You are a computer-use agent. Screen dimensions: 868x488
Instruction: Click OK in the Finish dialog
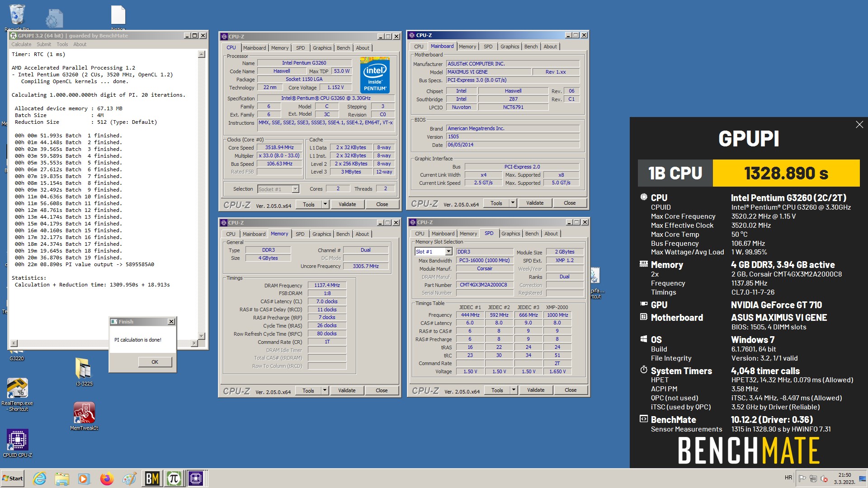pyautogui.click(x=155, y=362)
